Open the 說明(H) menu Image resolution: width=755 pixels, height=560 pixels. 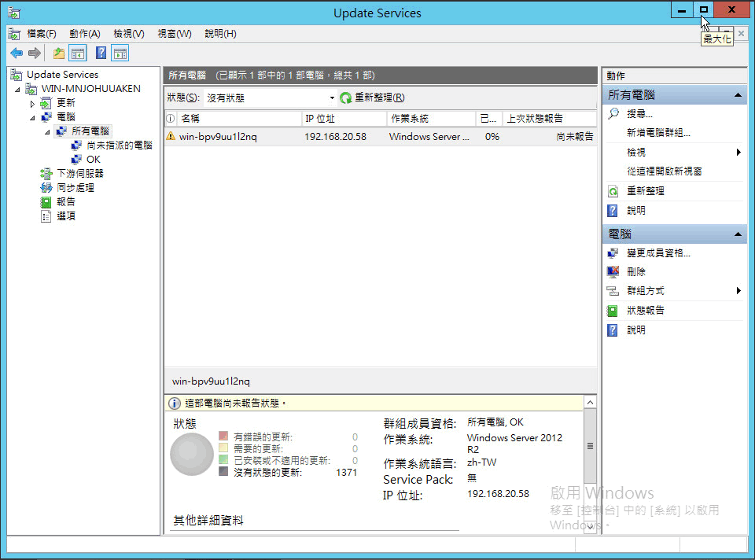pyautogui.click(x=220, y=34)
